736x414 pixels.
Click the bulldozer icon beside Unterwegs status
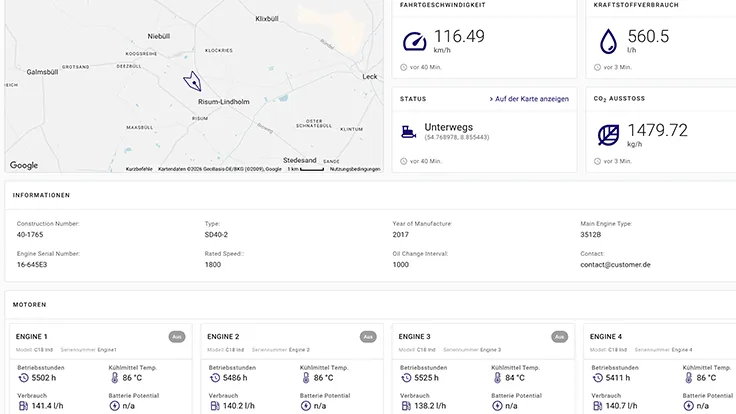pos(408,132)
